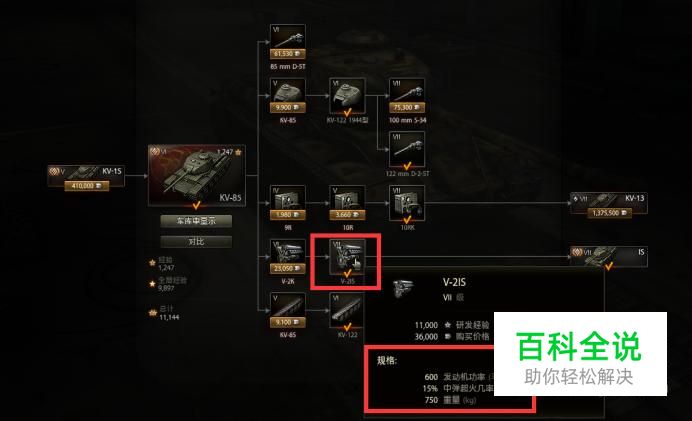The width and height of the screenshot is (692, 421).
Task: Select the 85 mm D-5T gun module
Action: [x=288, y=42]
